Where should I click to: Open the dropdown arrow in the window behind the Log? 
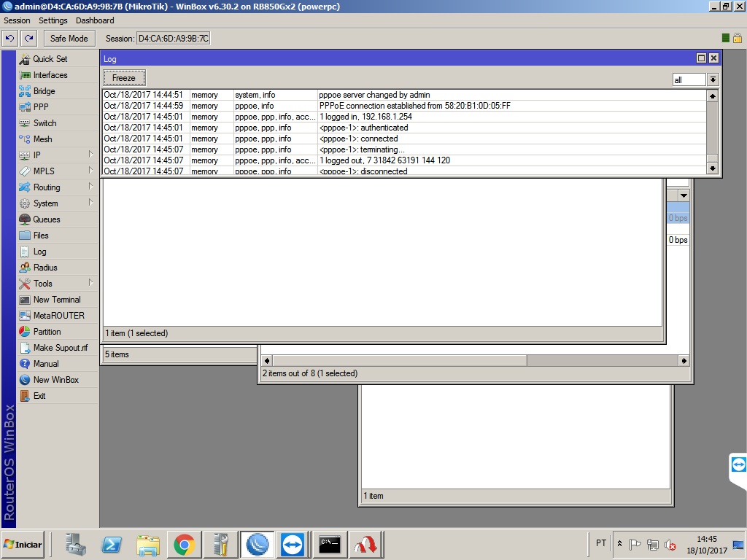[684, 195]
